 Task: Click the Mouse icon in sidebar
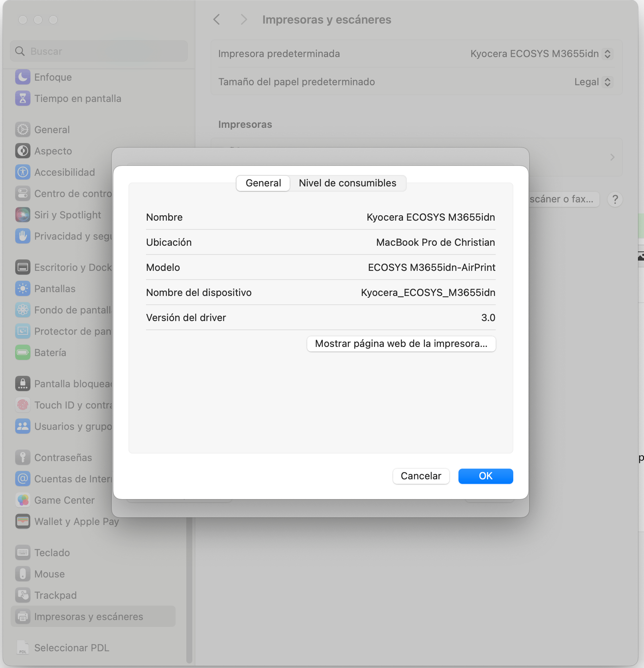(x=23, y=574)
